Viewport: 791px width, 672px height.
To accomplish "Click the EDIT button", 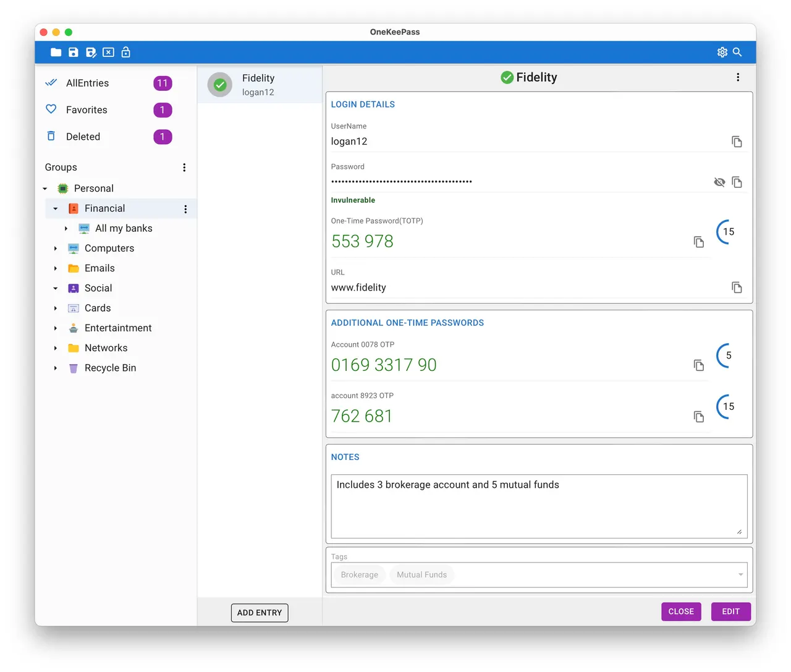I will tap(731, 611).
